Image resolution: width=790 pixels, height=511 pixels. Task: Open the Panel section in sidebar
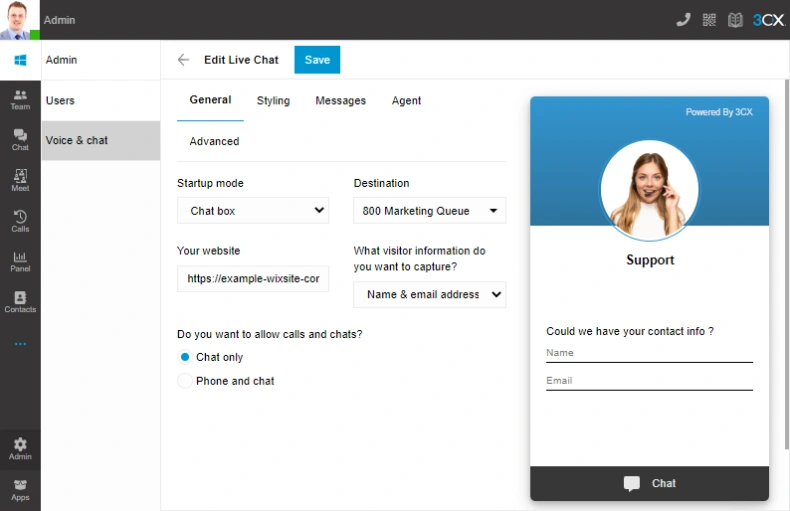pos(20,262)
